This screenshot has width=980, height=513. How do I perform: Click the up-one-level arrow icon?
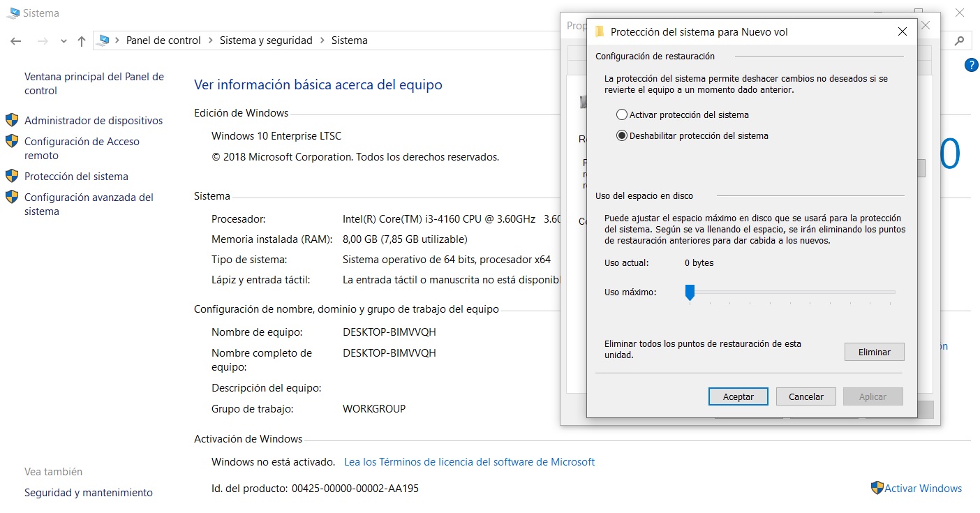82,41
